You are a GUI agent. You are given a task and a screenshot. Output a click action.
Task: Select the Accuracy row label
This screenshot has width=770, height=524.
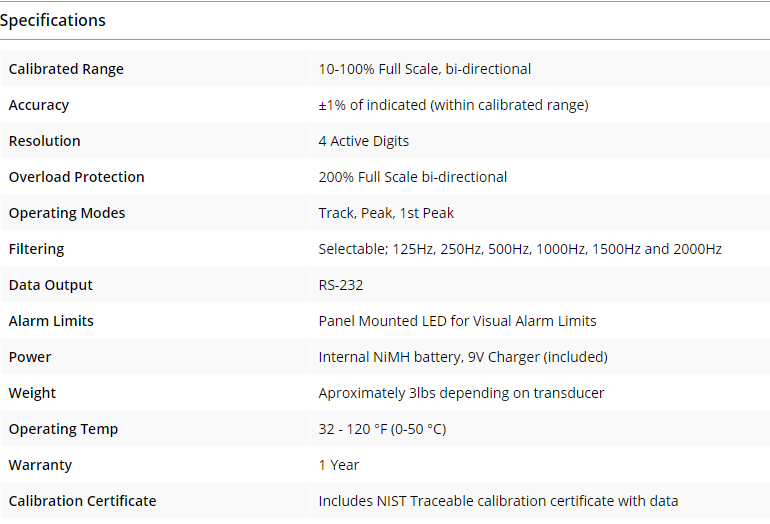pyautogui.click(x=39, y=105)
